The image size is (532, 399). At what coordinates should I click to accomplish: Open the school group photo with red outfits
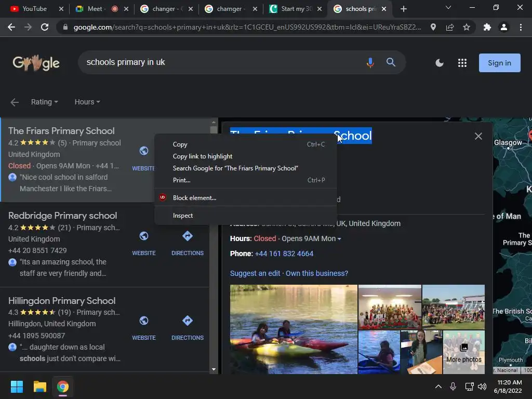[x=390, y=307]
